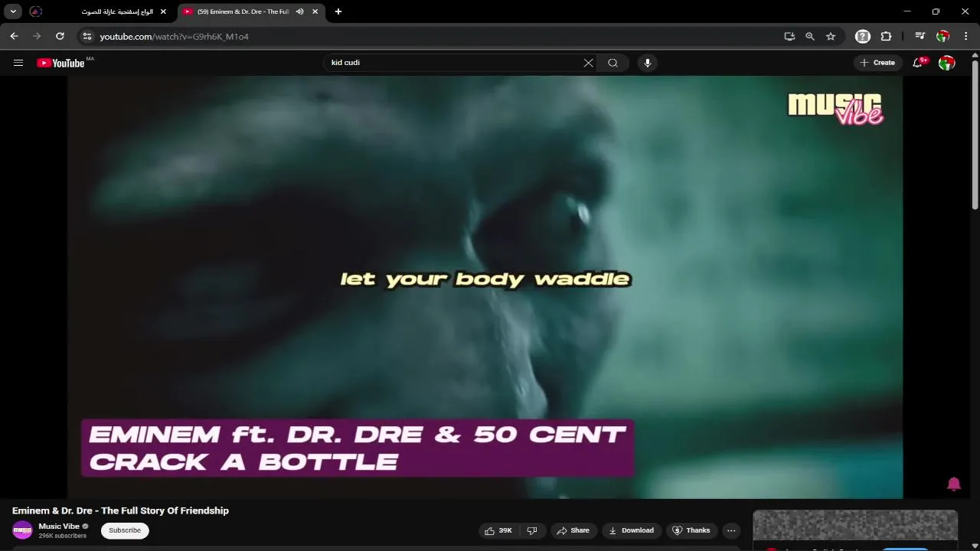Image resolution: width=980 pixels, height=551 pixels.
Task: Install the YouTube app via the address bar icon
Action: (x=789, y=36)
